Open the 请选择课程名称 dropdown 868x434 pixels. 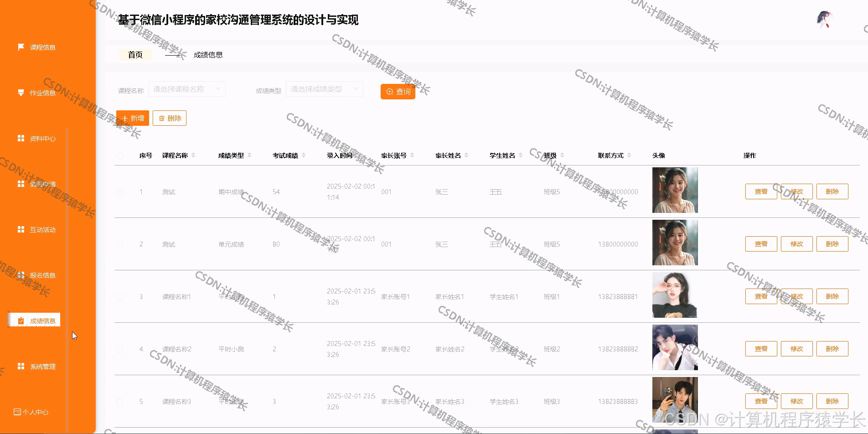[x=187, y=89]
